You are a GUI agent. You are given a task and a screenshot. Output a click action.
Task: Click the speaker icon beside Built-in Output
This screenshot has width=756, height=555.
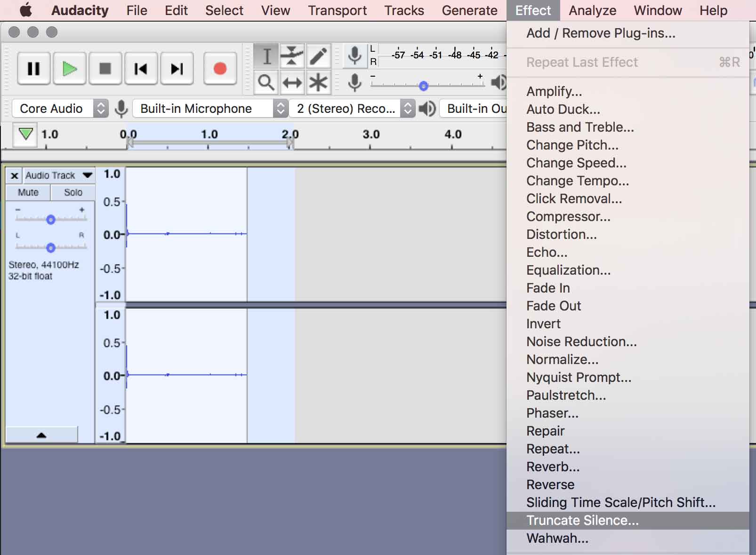(x=427, y=109)
